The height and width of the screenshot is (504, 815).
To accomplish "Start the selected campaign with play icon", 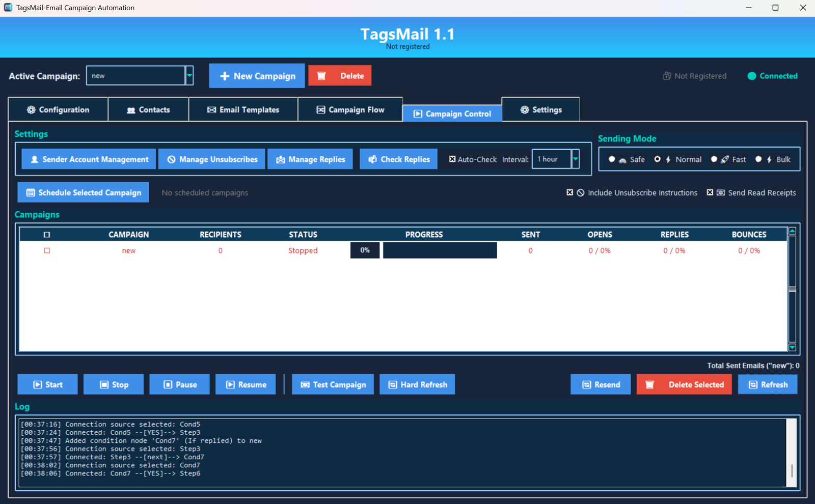I will coord(47,384).
